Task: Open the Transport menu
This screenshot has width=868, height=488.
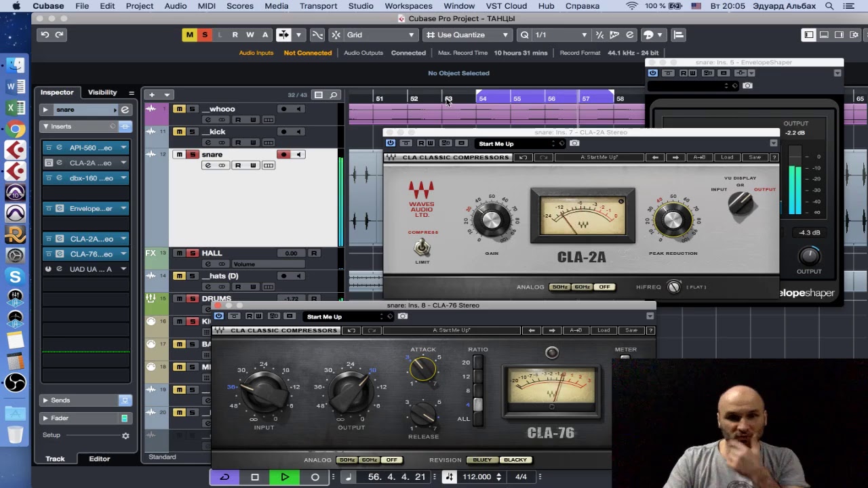Action: point(318,6)
